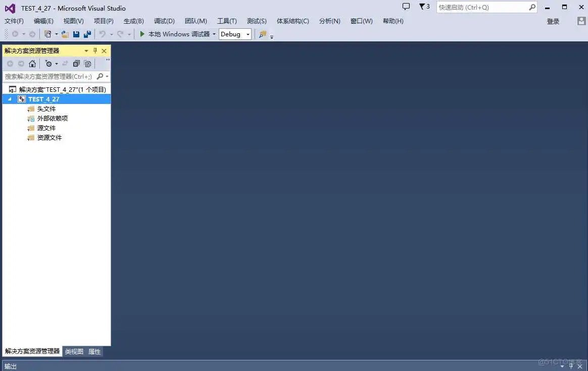This screenshot has height=371, width=588.
Task: Collapse the TEST_4_27 project node
Action: tap(9, 99)
